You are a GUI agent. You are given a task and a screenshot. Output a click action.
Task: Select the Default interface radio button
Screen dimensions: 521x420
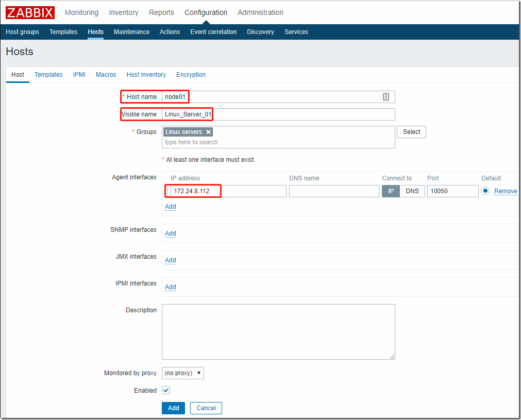pos(485,191)
